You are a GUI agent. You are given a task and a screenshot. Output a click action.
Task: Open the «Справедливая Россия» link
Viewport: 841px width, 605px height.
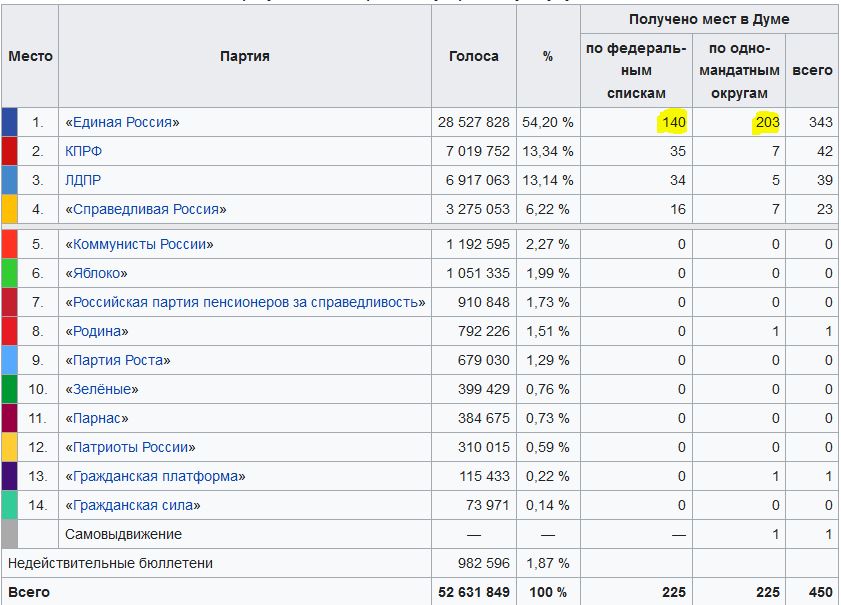(x=146, y=209)
